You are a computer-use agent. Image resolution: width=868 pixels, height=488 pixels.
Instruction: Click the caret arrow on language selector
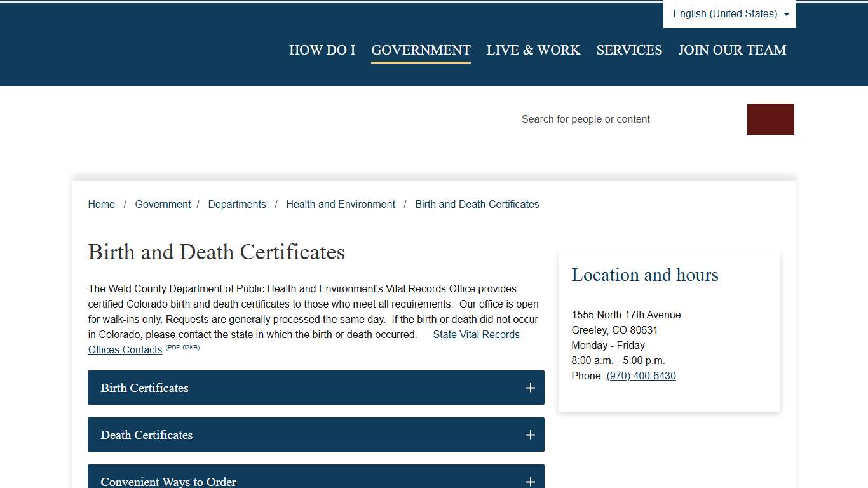point(787,13)
